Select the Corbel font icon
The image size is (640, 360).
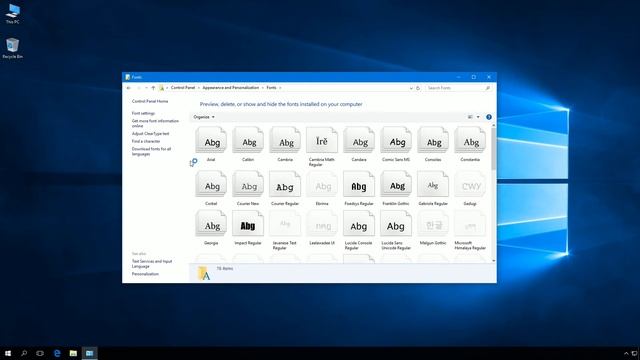point(211,184)
